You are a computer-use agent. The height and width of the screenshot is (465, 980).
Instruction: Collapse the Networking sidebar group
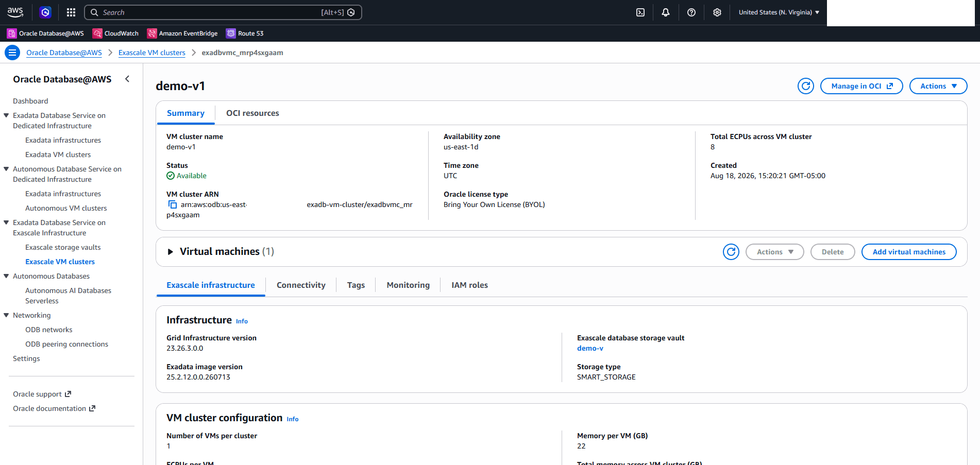(6, 315)
